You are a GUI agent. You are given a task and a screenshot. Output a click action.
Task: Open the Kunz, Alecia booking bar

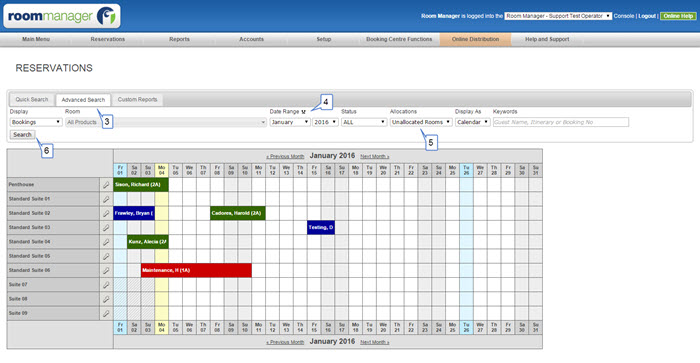[148, 242]
